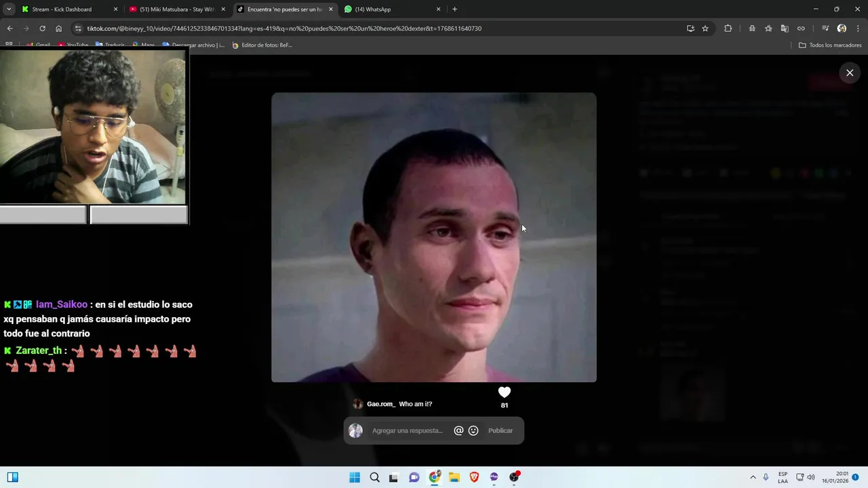Switch to Miki Matsubara YouTube tab
868x488 pixels.
(x=177, y=9)
